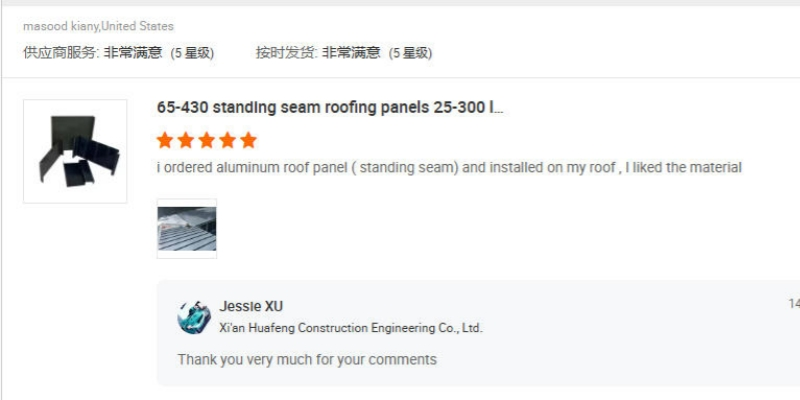
Task: Click the second 非常满意 (5 星级) rating text
Action: click(x=377, y=53)
